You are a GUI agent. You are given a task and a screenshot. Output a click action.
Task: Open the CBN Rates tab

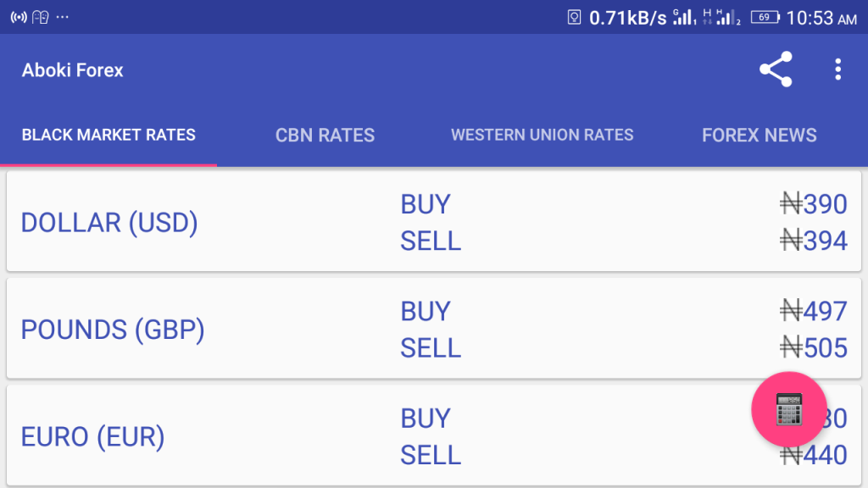coord(325,135)
